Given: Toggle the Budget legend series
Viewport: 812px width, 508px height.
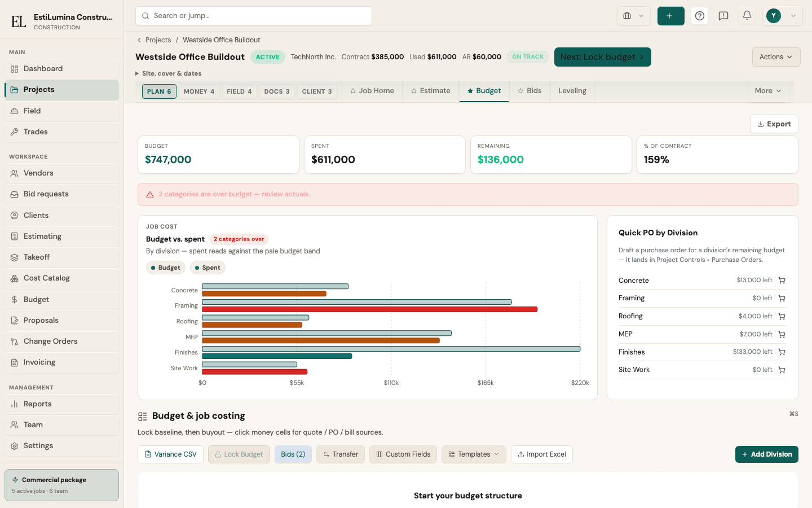Looking at the screenshot, I should (165, 268).
